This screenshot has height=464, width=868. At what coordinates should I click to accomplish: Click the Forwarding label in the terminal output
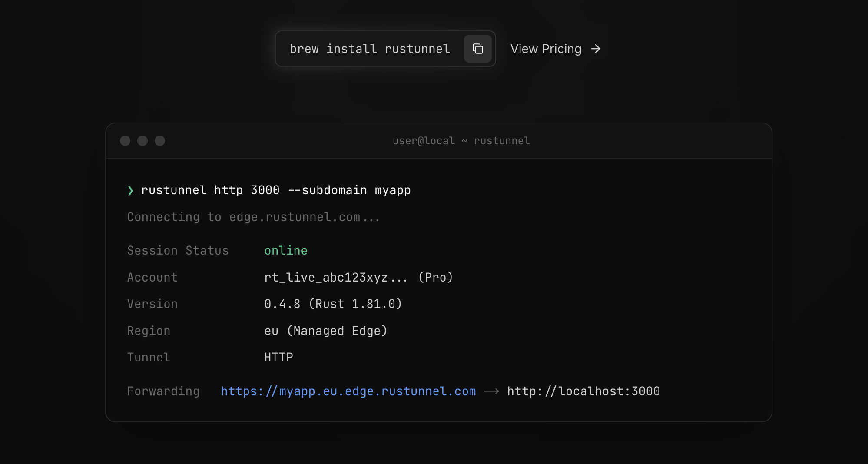pos(163,391)
